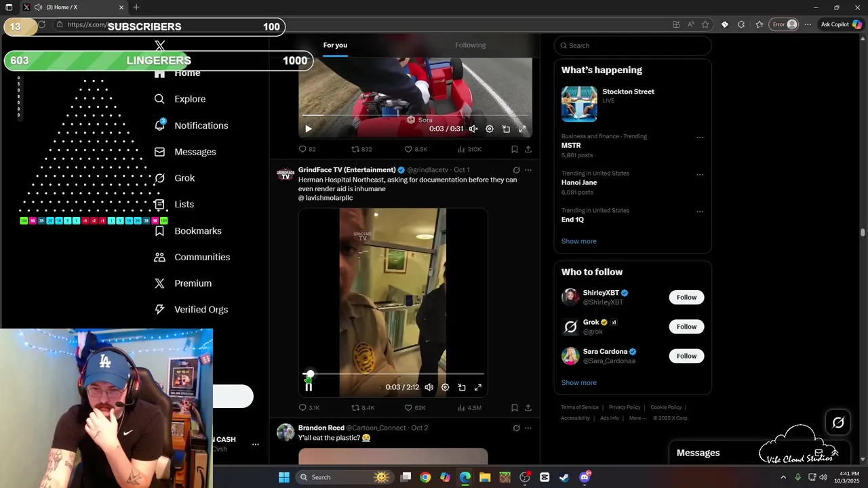Play the Sora go-kart video
The image size is (868, 488).
(309, 129)
